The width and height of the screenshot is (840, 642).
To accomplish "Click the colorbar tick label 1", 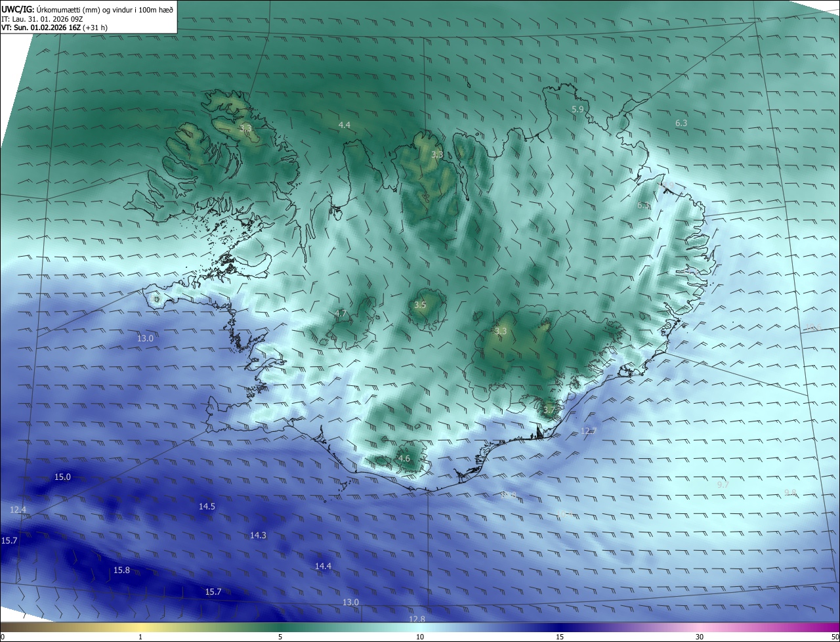I will 140,637.
